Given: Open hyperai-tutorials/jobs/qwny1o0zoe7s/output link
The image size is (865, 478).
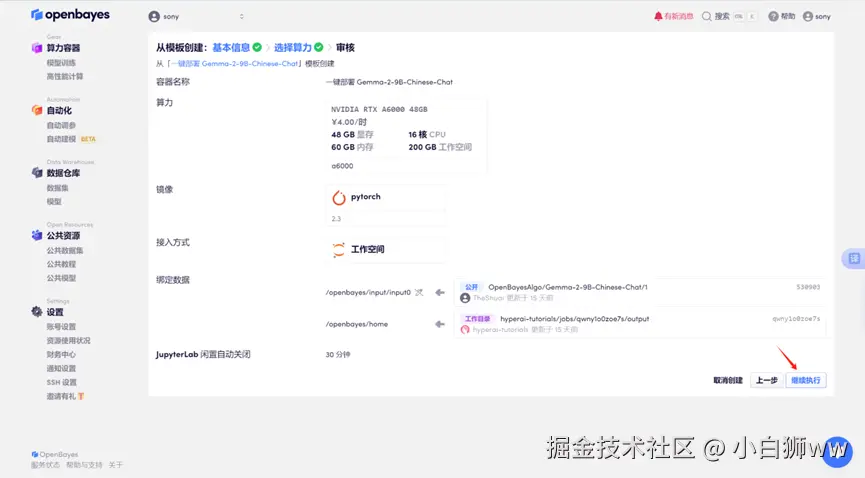Looking at the screenshot, I should coord(574,318).
